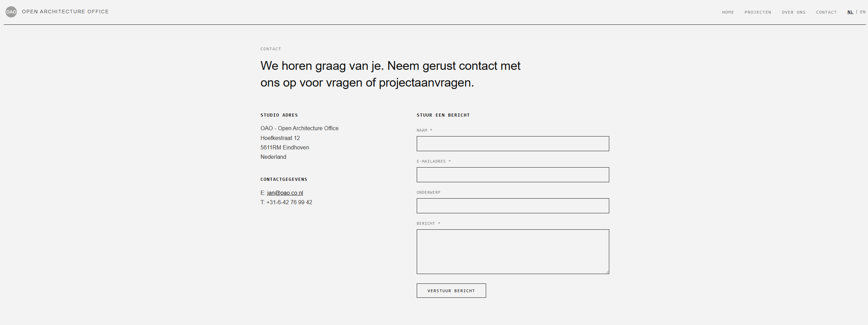Select the 5611RM Eindhoven text
This screenshot has width=868, height=325.
(x=285, y=147)
